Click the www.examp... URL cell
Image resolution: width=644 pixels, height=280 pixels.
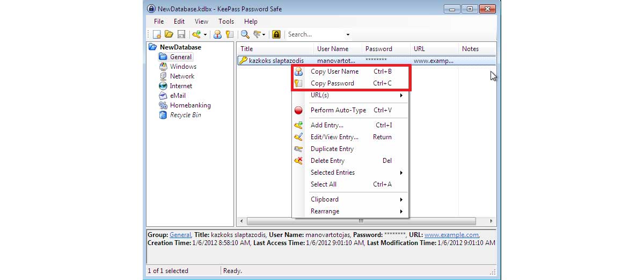point(434,61)
